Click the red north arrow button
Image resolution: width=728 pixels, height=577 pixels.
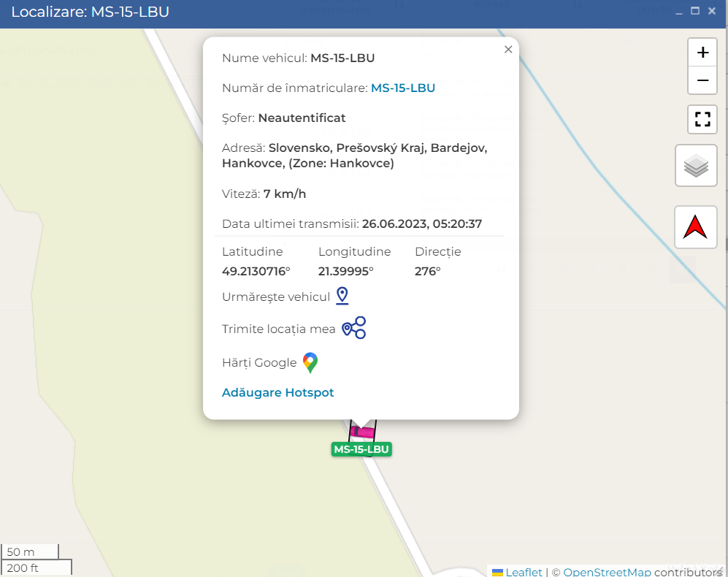[696, 227]
